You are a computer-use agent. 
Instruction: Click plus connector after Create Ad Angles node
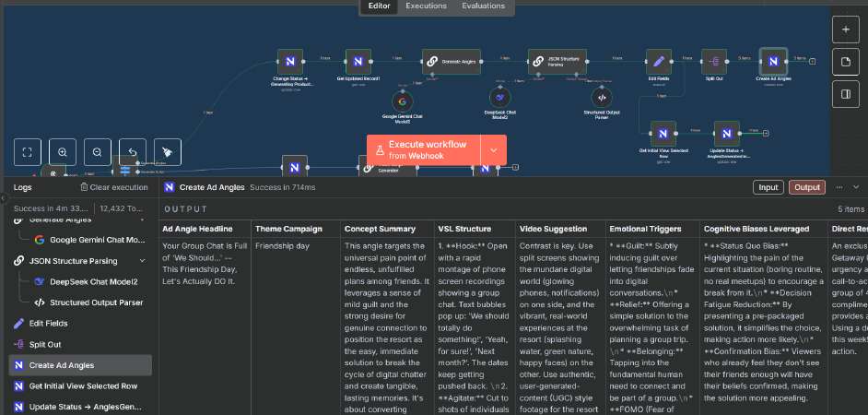[x=812, y=62]
